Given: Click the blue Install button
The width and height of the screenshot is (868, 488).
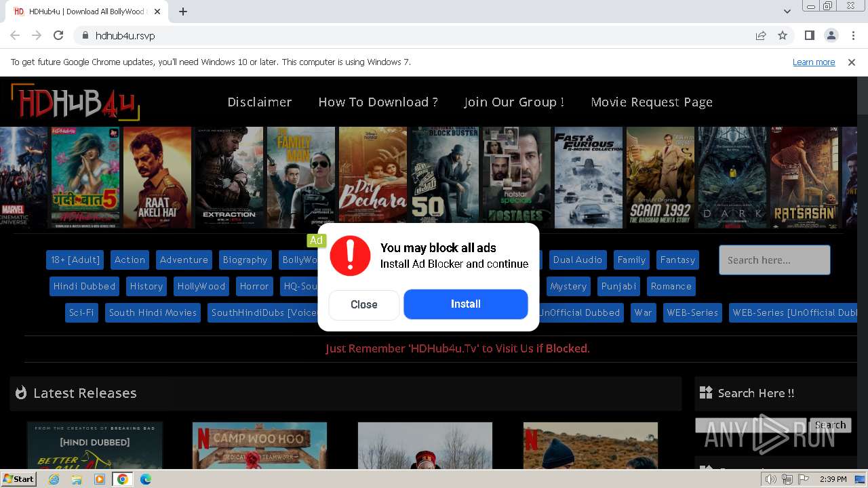Looking at the screenshot, I should (x=466, y=304).
